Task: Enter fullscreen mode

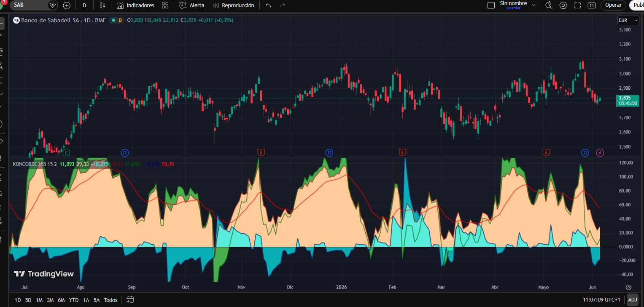Action: click(578, 5)
